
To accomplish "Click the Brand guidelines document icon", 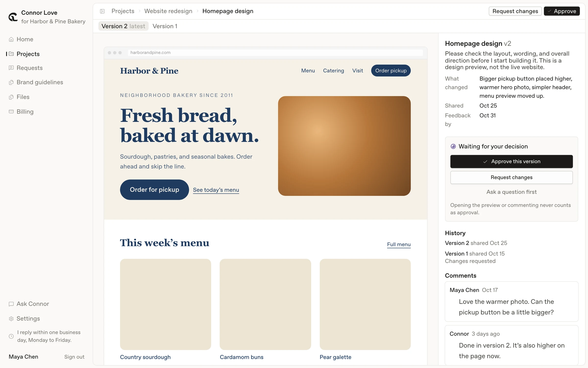I will (x=11, y=82).
